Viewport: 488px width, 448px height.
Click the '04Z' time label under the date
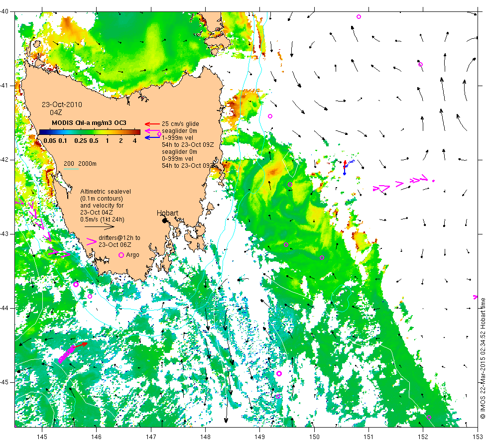pos(56,112)
